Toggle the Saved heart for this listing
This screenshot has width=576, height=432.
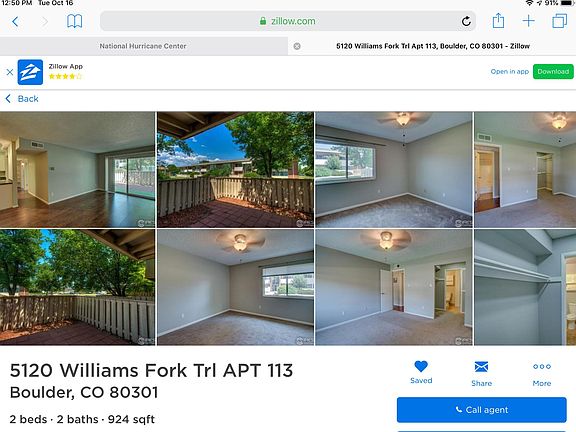[421, 372]
